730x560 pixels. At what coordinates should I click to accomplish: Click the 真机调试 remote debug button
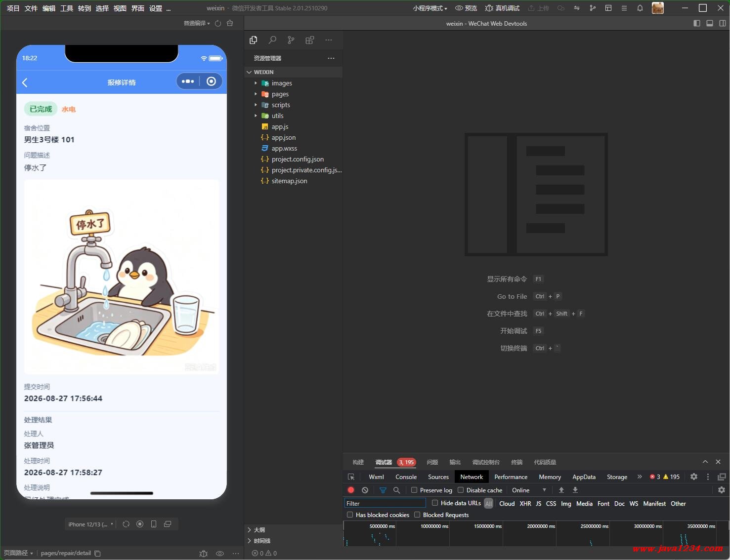coord(502,8)
